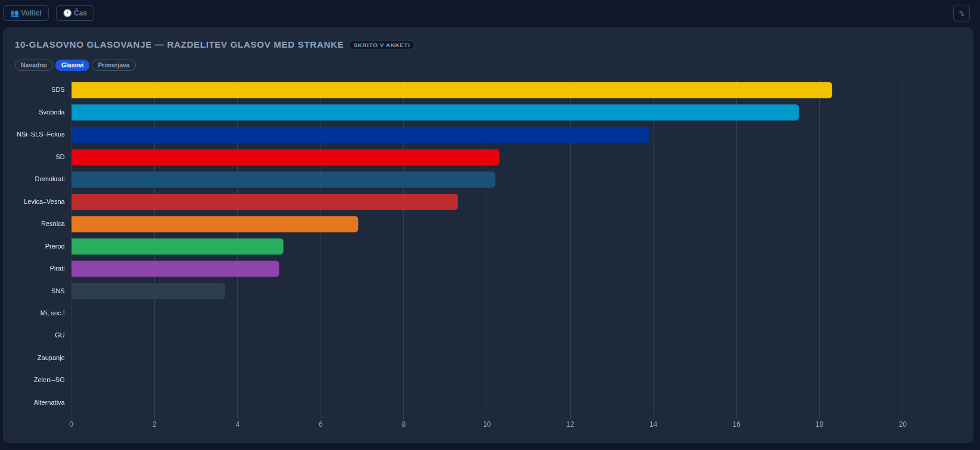
Task: Click the Demokrati bar
Action: [283, 179]
